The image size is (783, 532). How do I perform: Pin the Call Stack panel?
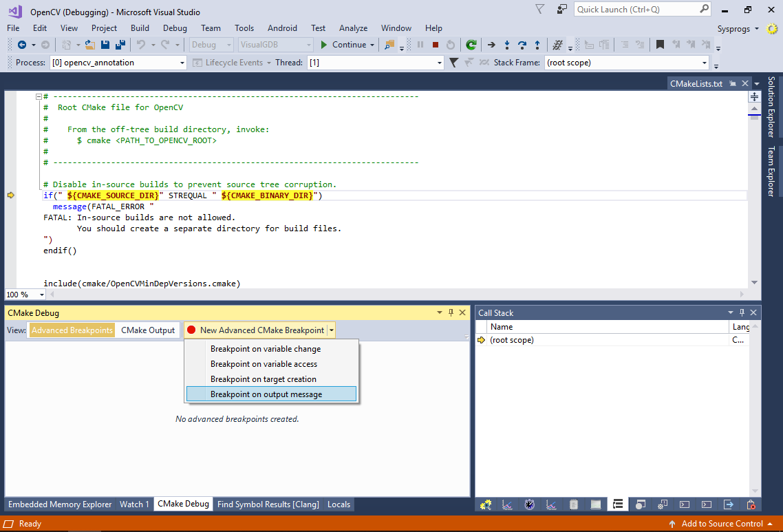click(742, 312)
